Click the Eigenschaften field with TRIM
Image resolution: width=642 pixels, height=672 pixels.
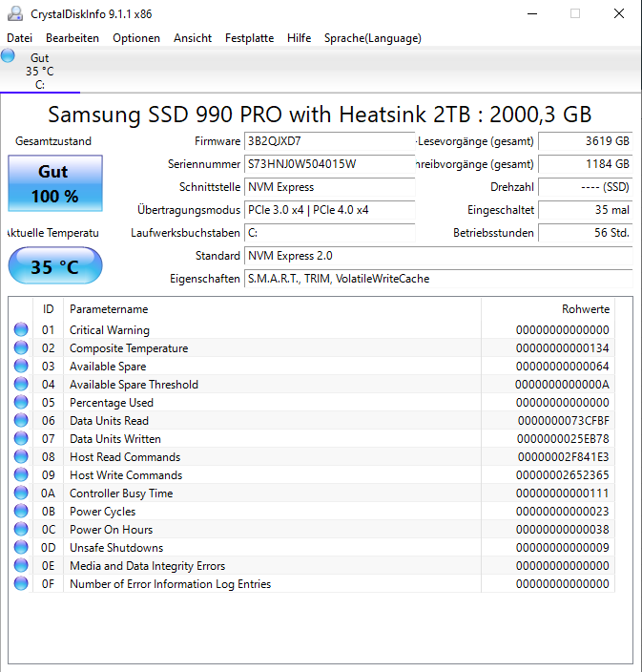click(x=439, y=279)
